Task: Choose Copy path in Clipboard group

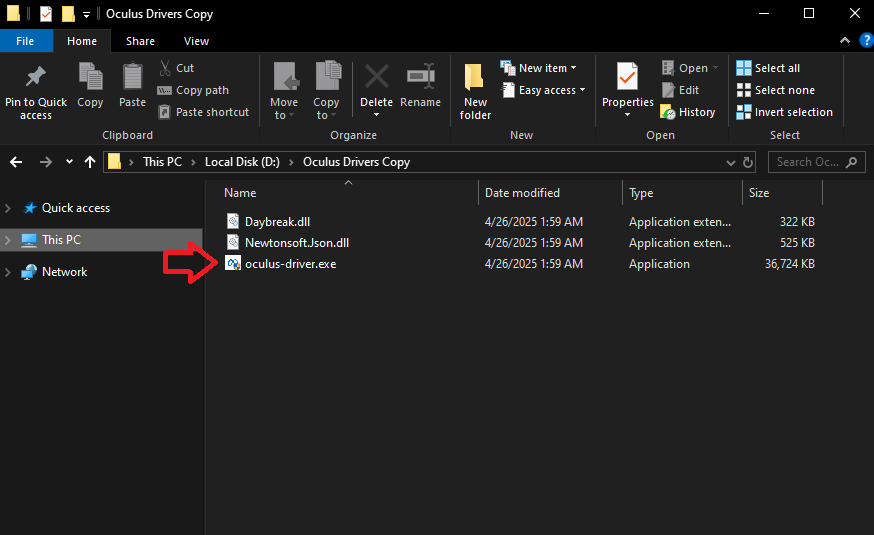Action: click(193, 90)
